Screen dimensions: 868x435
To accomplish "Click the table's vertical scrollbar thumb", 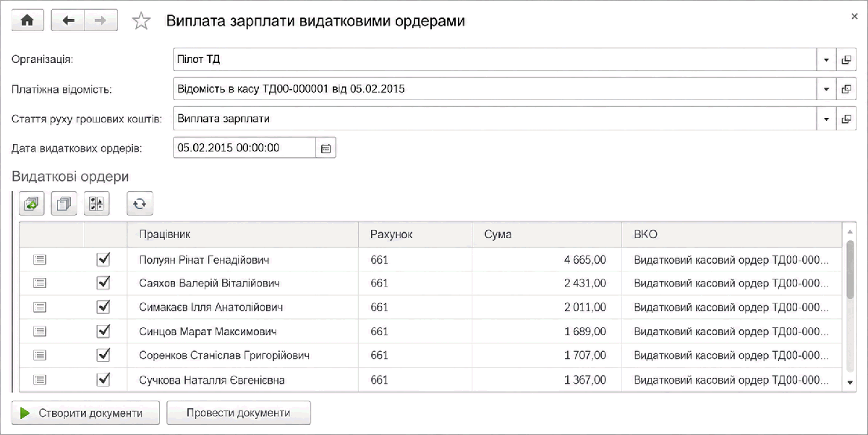I will pos(851,269).
